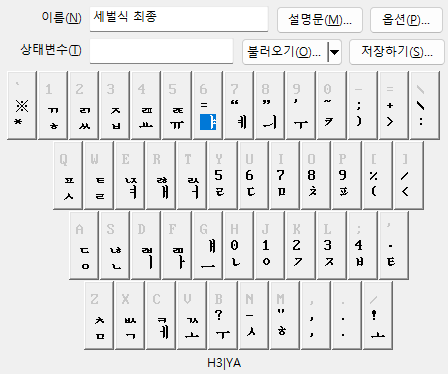Select the P key showing 9
448x374 pixels.
(347, 175)
